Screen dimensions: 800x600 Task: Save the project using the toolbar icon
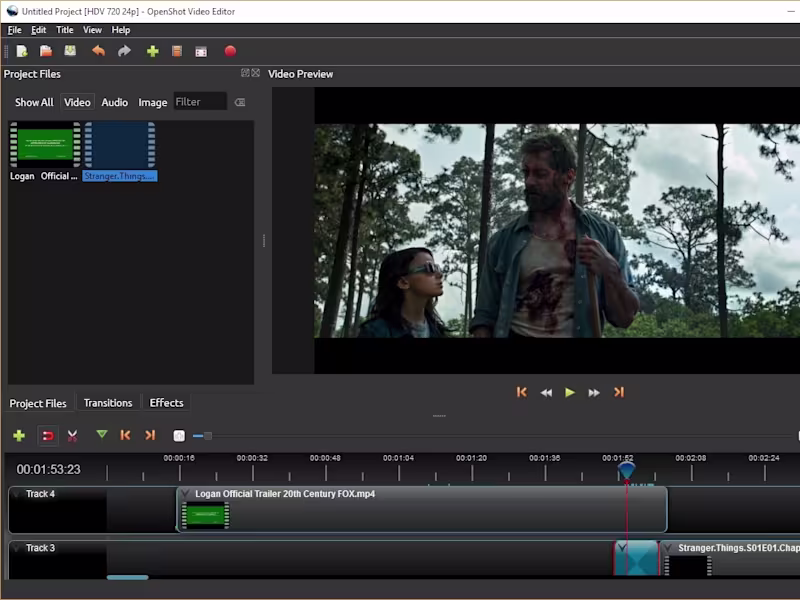pyautogui.click(x=70, y=51)
